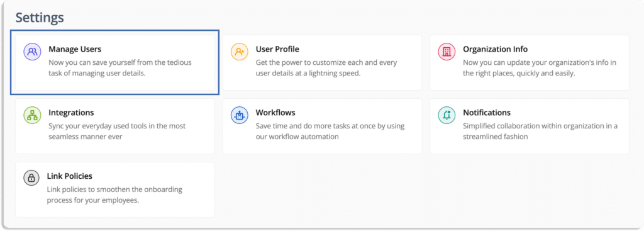Image resolution: width=644 pixels, height=231 pixels.
Task: Click the Link Policies lock icon
Action: [31, 178]
